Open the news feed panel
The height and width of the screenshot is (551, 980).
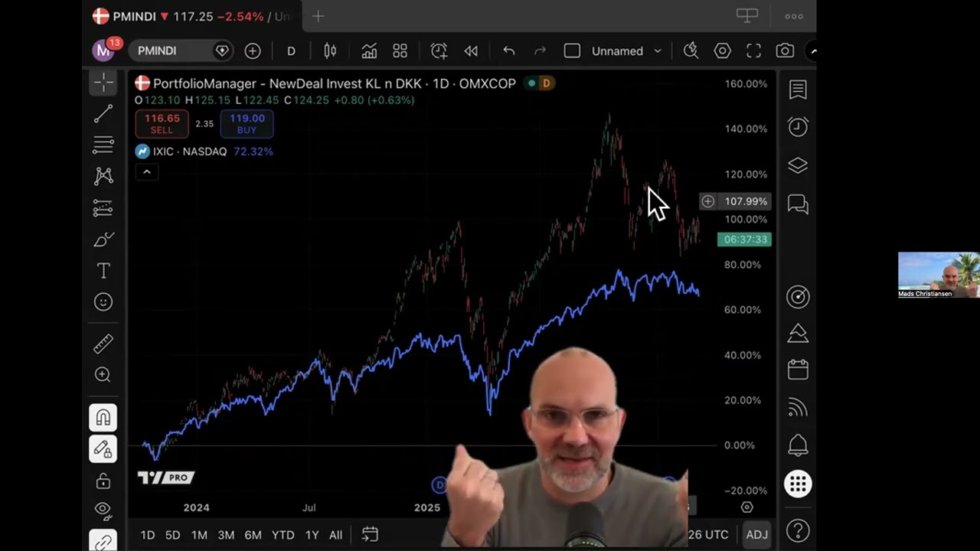798,408
